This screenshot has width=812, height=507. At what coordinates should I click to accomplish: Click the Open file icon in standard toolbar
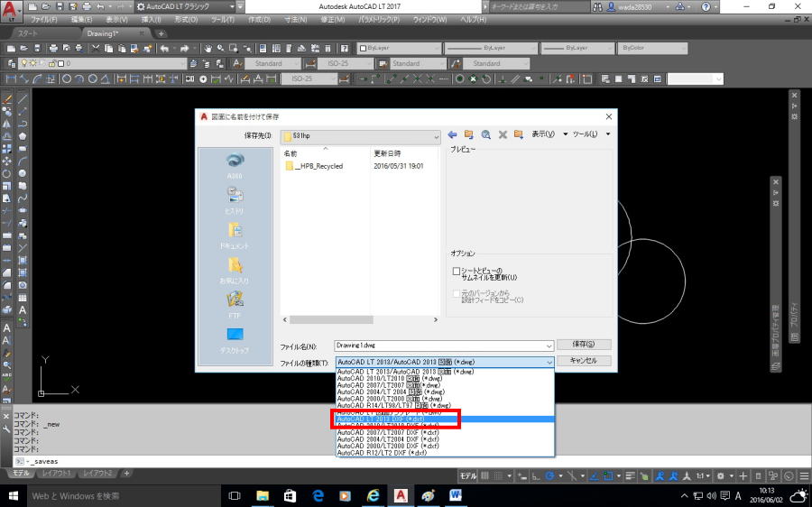[23, 48]
